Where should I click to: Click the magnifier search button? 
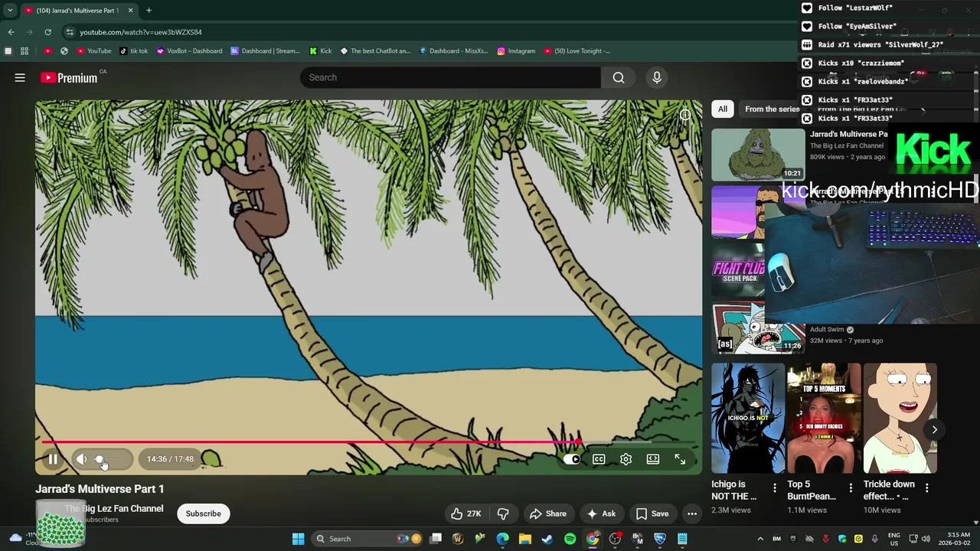[619, 77]
